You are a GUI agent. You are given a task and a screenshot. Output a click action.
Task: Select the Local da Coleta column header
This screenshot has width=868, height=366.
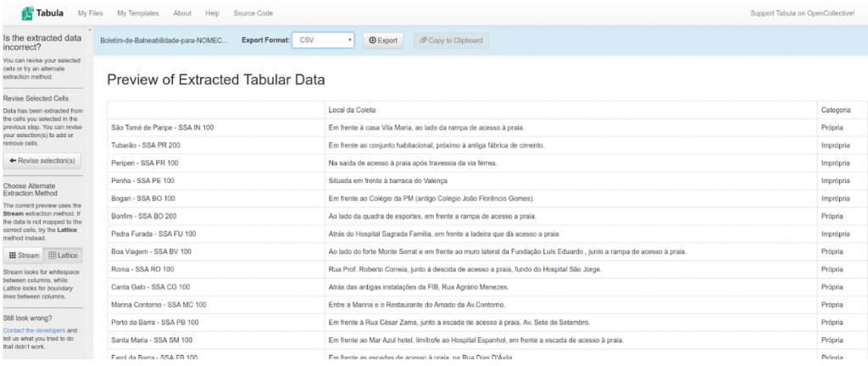(x=353, y=110)
